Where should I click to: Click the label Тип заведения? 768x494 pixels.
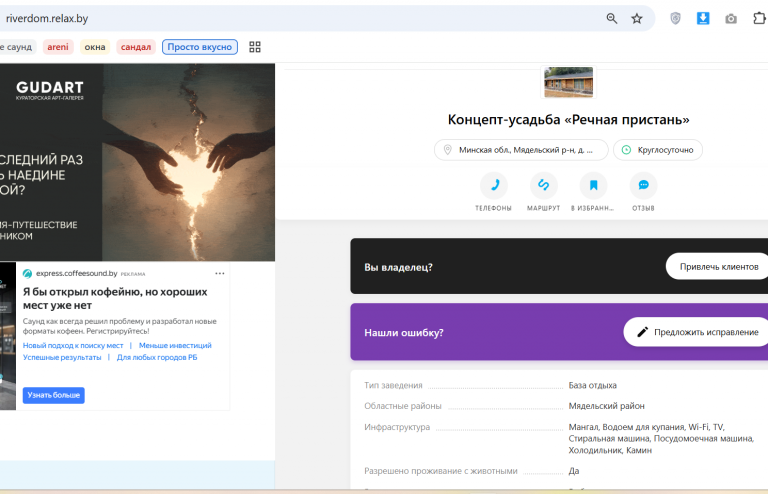click(393, 385)
